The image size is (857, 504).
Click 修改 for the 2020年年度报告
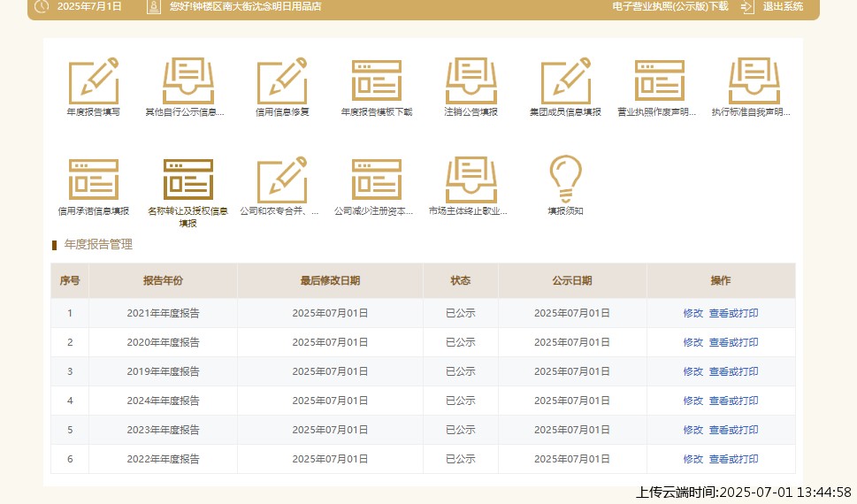tap(693, 342)
